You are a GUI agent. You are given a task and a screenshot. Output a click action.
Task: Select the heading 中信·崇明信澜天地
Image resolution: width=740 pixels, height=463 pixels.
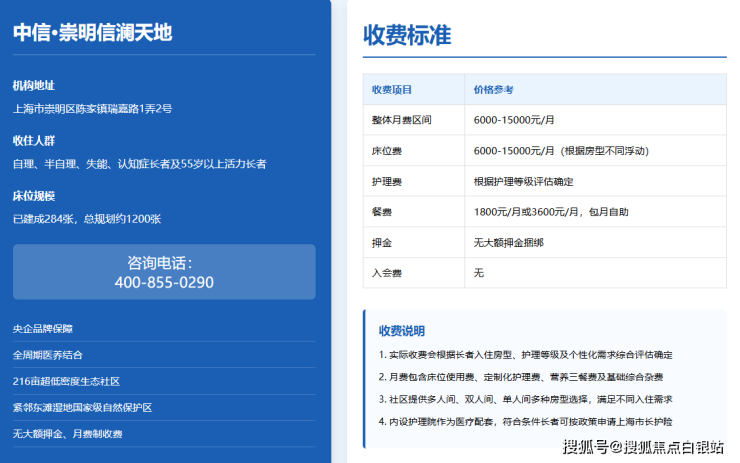pos(92,33)
